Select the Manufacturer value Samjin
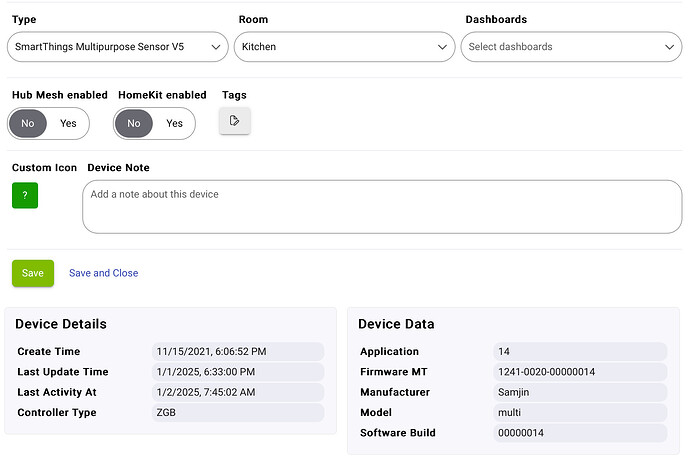This screenshot has height=464, width=690. pyautogui.click(x=580, y=392)
